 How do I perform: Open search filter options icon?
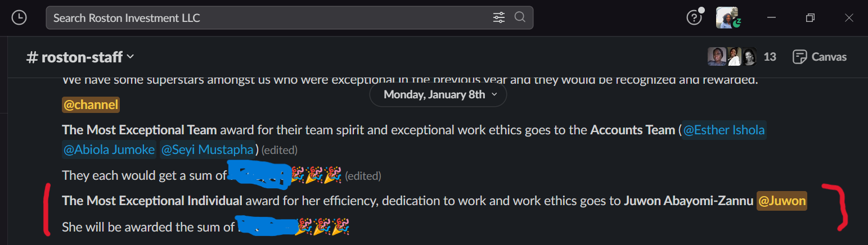(499, 17)
